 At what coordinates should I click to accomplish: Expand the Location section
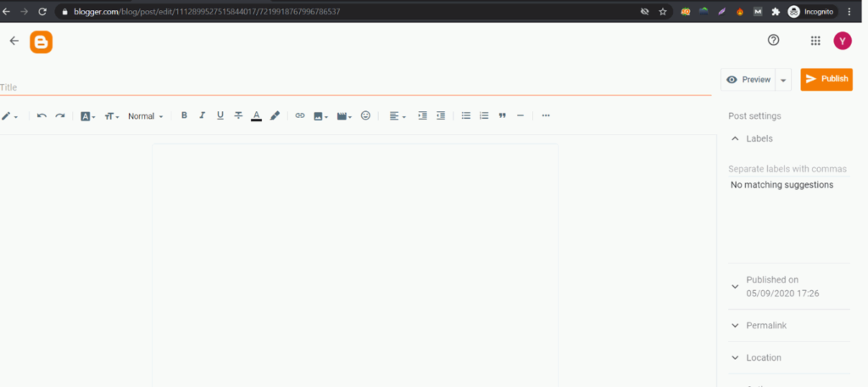tap(789, 357)
